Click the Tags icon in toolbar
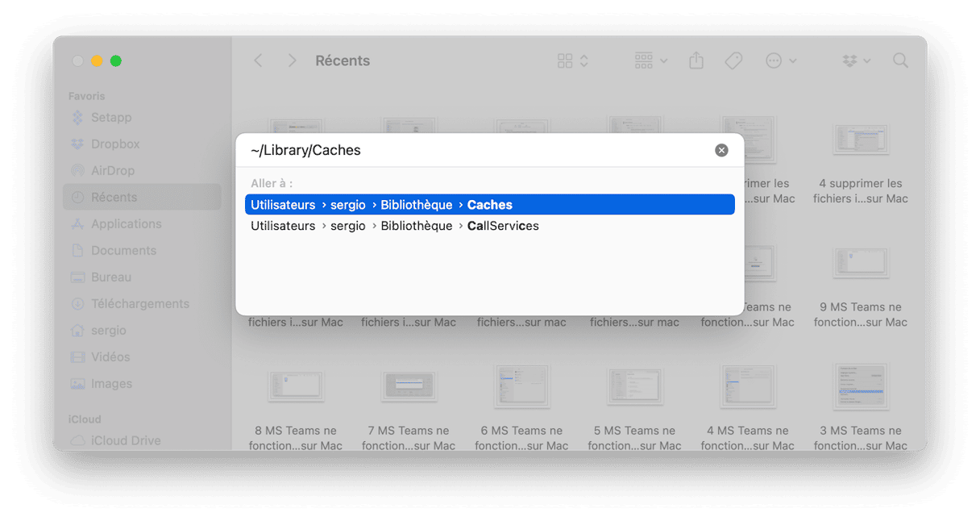The width and height of the screenshot is (980, 521). (733, 60)
